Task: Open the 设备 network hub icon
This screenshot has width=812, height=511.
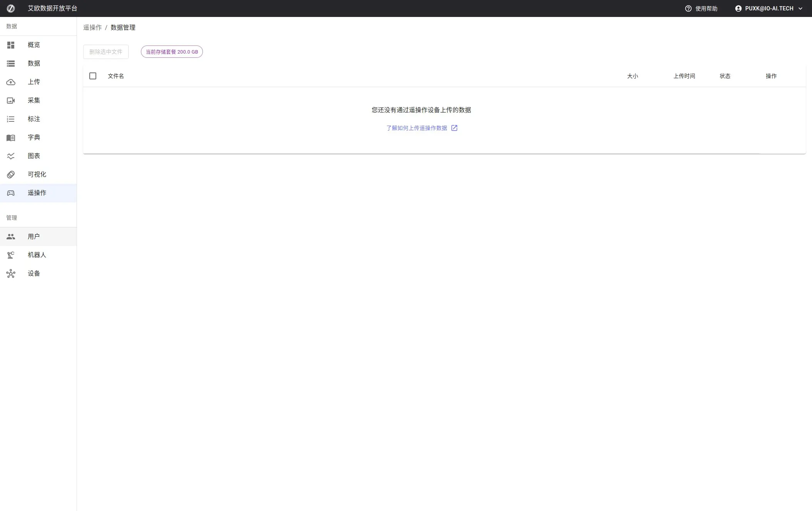Action: coord(11,274)
